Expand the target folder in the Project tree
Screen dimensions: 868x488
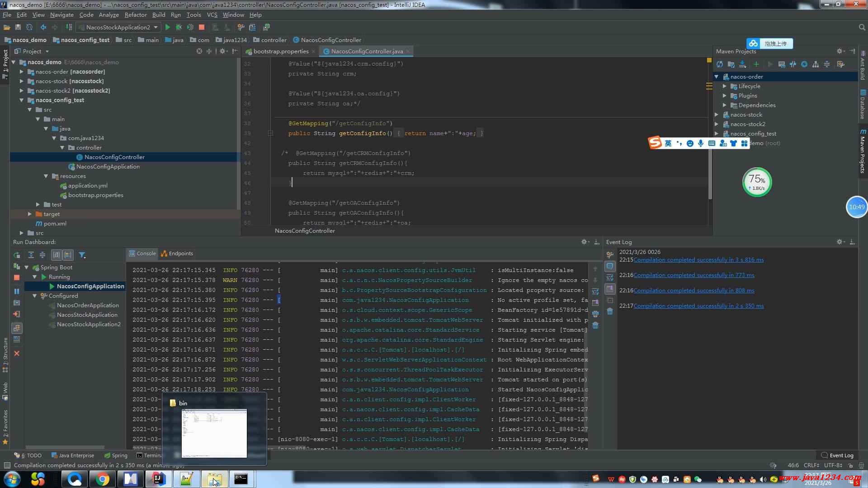point(29,214)
